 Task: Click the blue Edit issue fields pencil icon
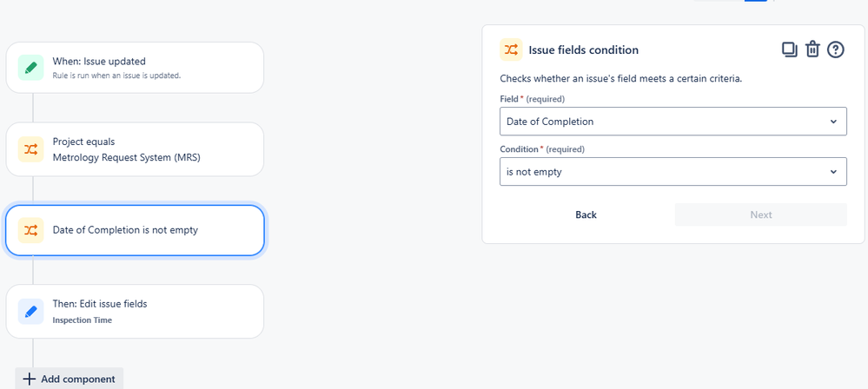click(x=31, y=311)
